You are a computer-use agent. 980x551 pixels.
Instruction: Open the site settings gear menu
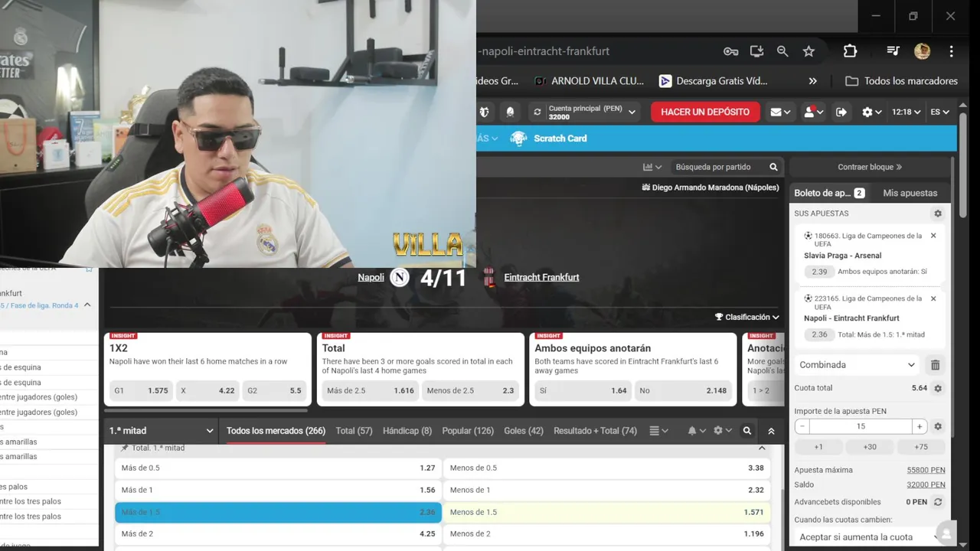tap(871, 112)
